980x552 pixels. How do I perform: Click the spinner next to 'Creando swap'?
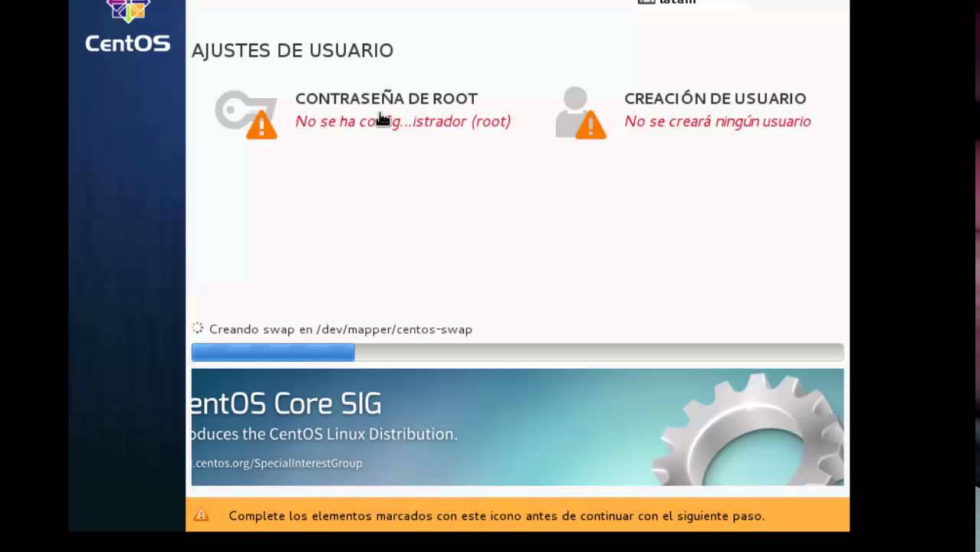coord(197,328)
